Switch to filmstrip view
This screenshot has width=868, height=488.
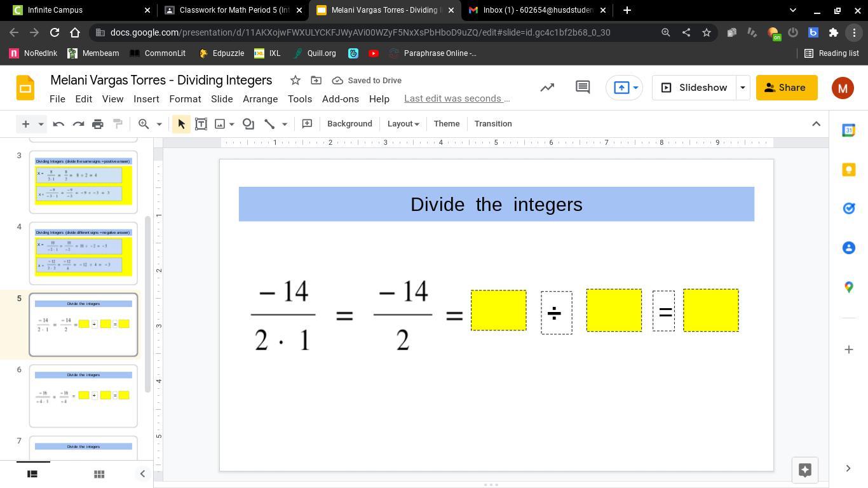coord(32,474)
